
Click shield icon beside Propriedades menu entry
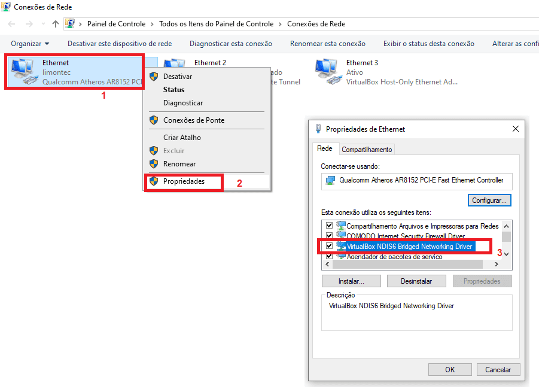[154, 181]
